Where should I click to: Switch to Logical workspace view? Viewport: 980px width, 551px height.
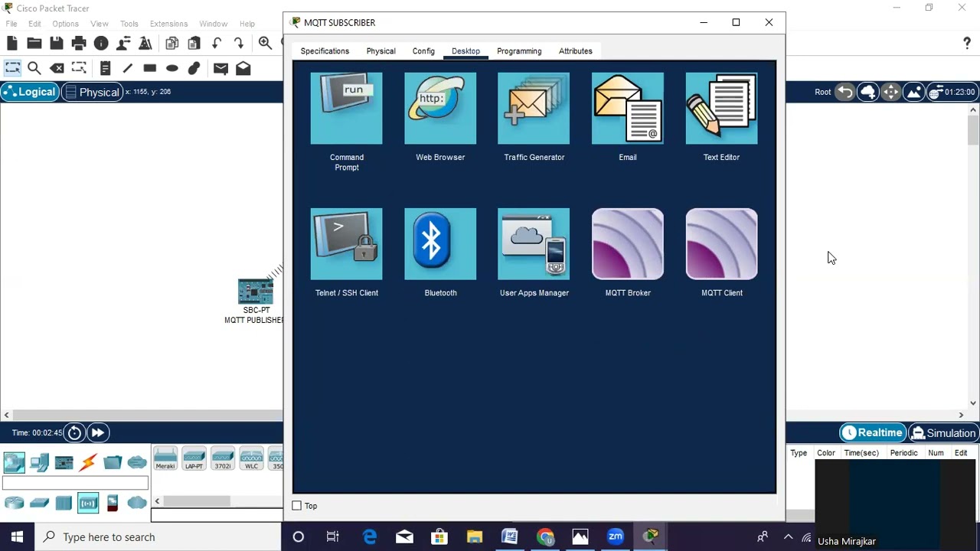tap(29, 92)
